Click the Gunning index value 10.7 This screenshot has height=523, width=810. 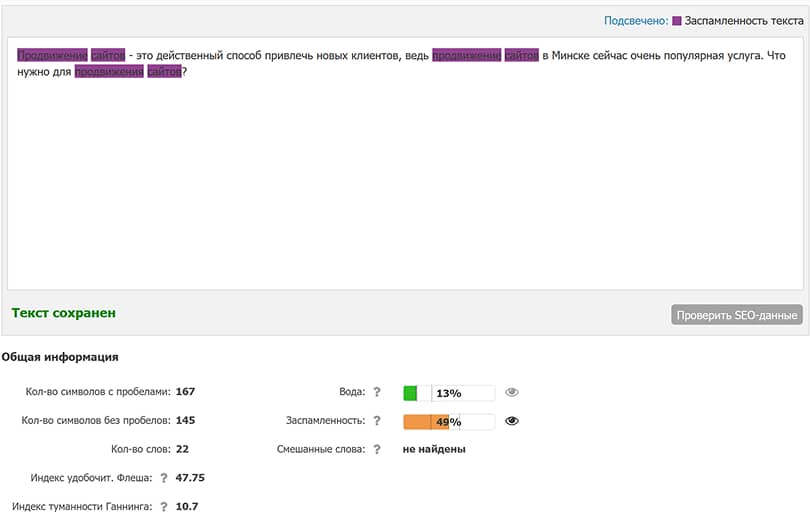click(x=187, y=506)
